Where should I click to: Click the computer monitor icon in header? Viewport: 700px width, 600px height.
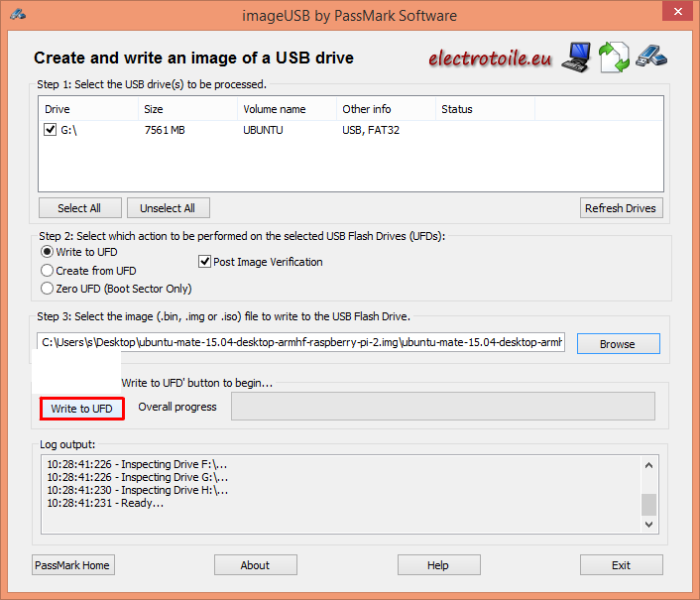[577, 58]
